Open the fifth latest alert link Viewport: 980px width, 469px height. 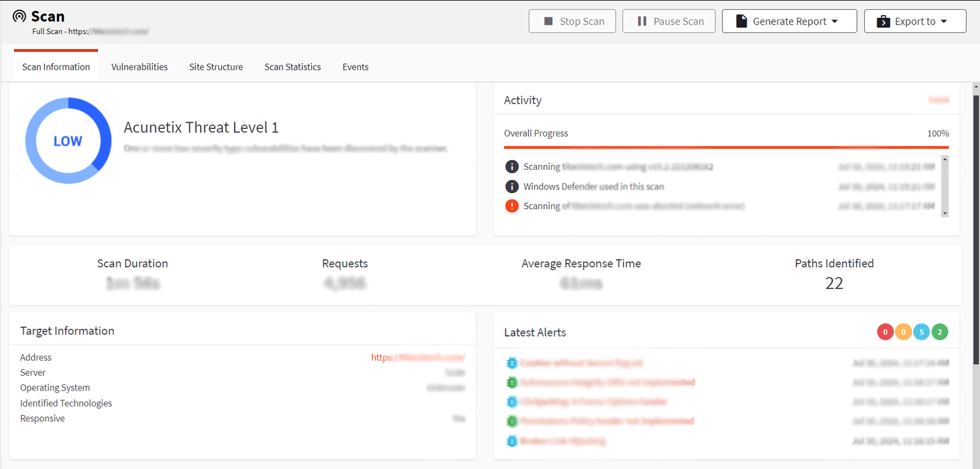tap(563, 441)
